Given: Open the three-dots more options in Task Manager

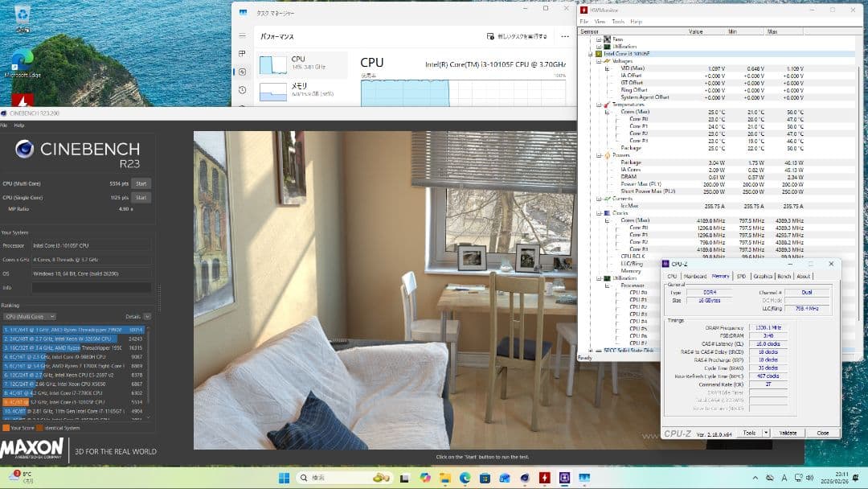Looking at the screenshot, I should tap(565, 36).
